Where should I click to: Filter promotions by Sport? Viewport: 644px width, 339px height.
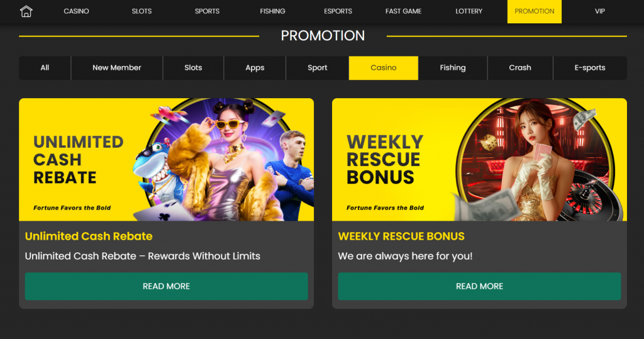[x=318, y=68]
